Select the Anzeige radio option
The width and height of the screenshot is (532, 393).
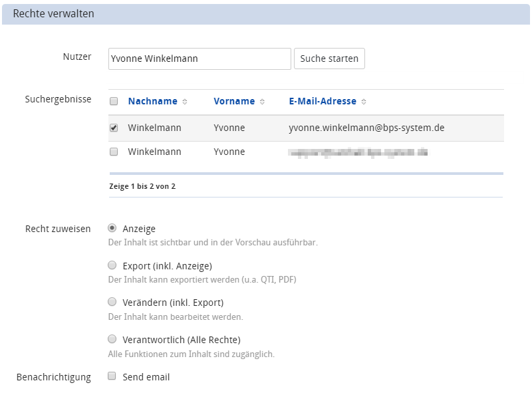(x=112, y=228)
